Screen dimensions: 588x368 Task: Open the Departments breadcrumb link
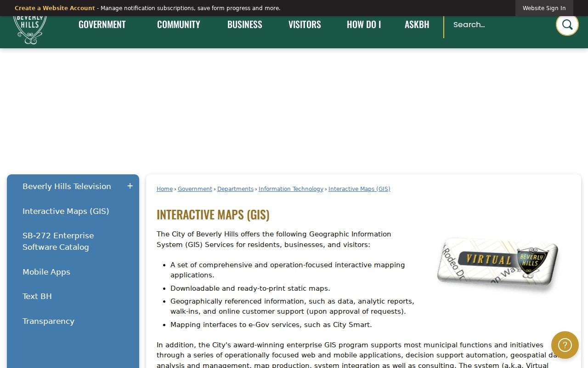click(x=235, y=189)
